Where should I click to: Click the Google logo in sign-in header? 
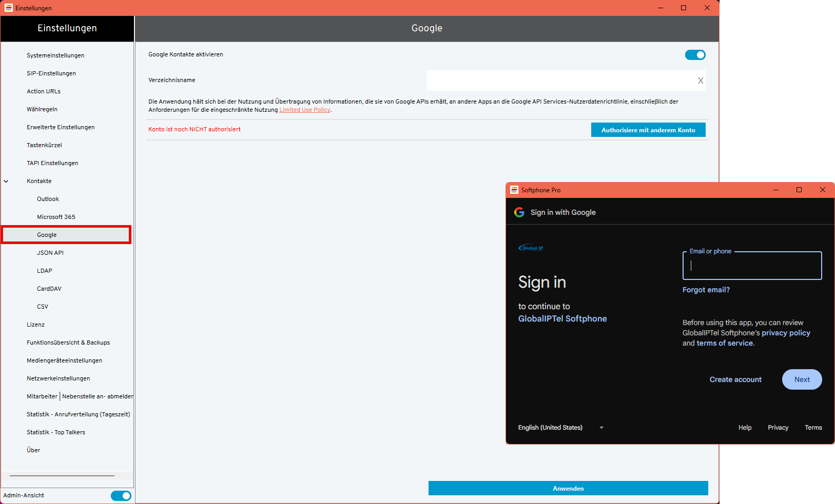(x=519, y=212)
